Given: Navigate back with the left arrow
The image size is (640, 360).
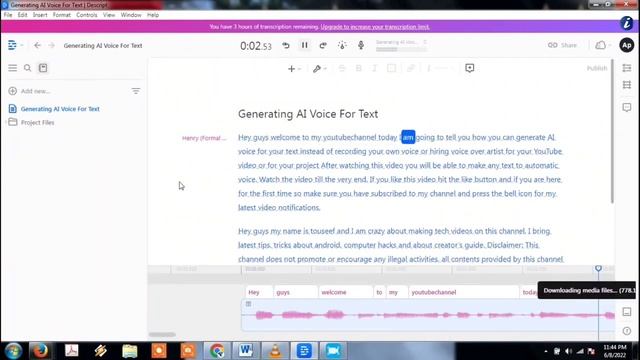Looking at the screenshot, I should (37, 45).
